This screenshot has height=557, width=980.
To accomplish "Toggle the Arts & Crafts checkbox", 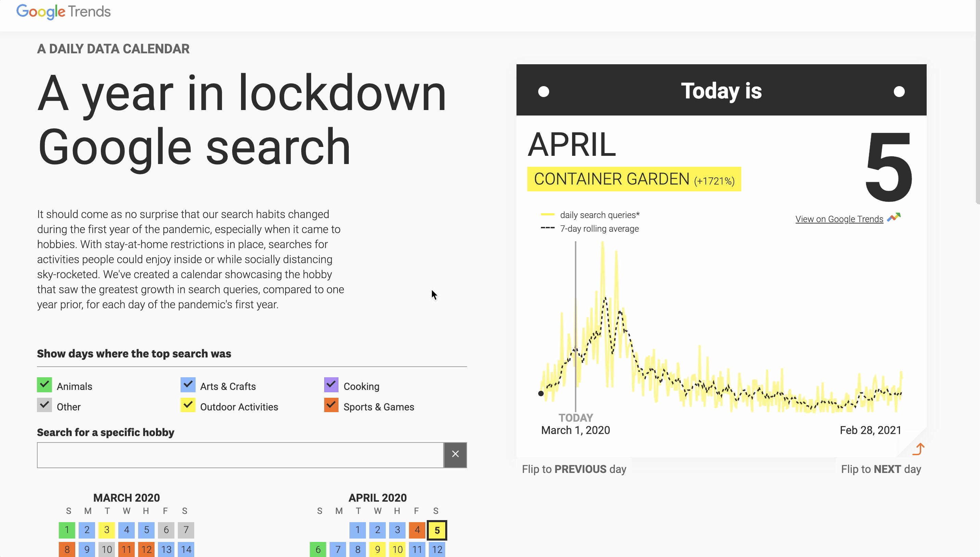I will point(188,385).
